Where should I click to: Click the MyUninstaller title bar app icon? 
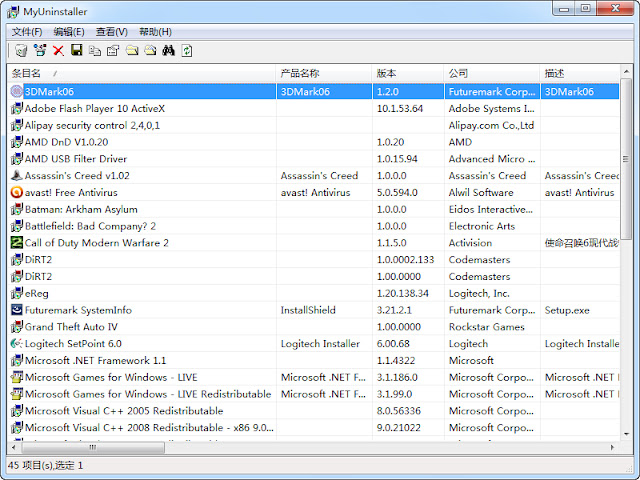pyautogui.click(x=13, y=12)
